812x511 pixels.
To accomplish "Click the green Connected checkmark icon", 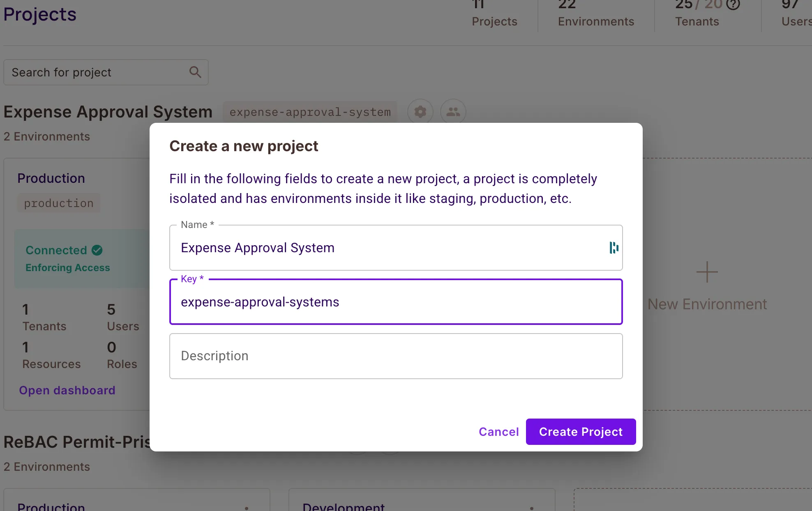I will point(97,250).
